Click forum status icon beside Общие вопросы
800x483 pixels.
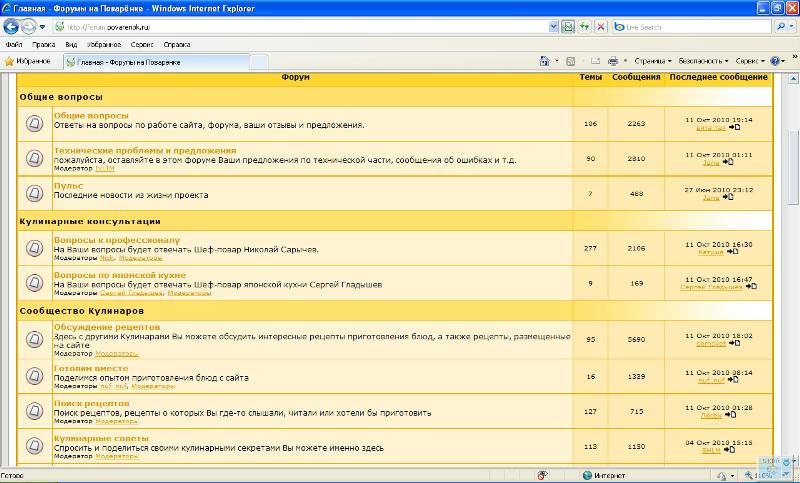click(x=34, y=123)
